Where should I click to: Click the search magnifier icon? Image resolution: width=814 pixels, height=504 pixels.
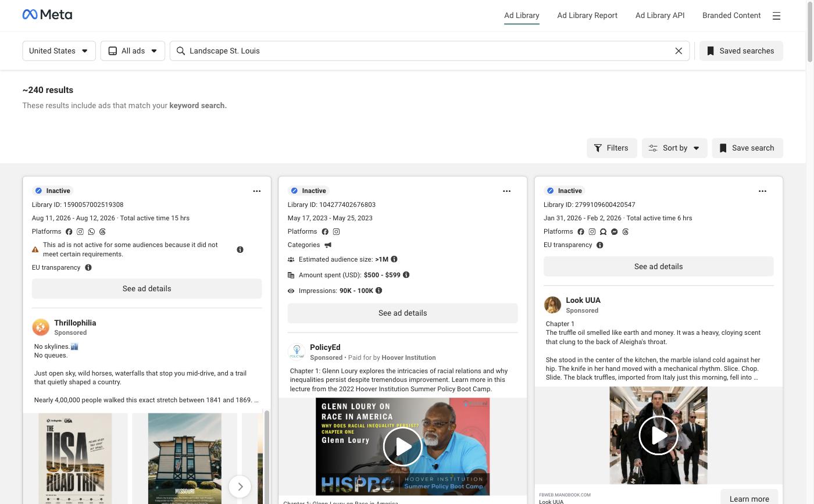click(181, 51)
